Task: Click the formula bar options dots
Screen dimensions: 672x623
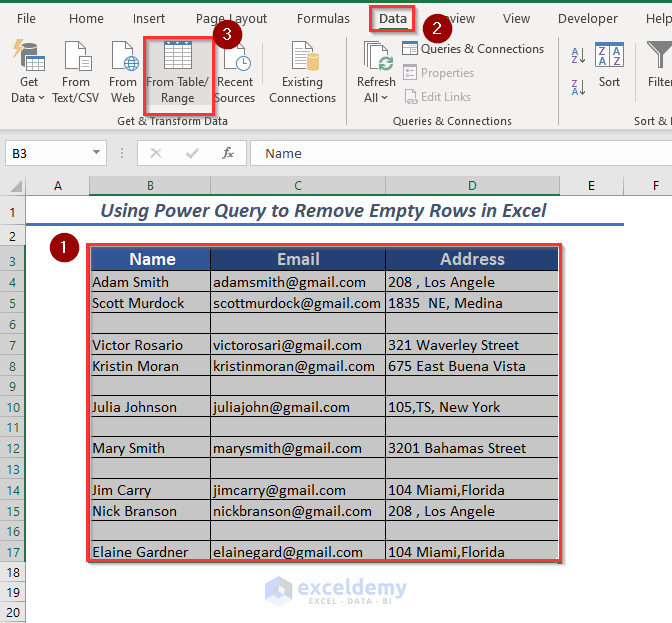Action: (122, 153)
